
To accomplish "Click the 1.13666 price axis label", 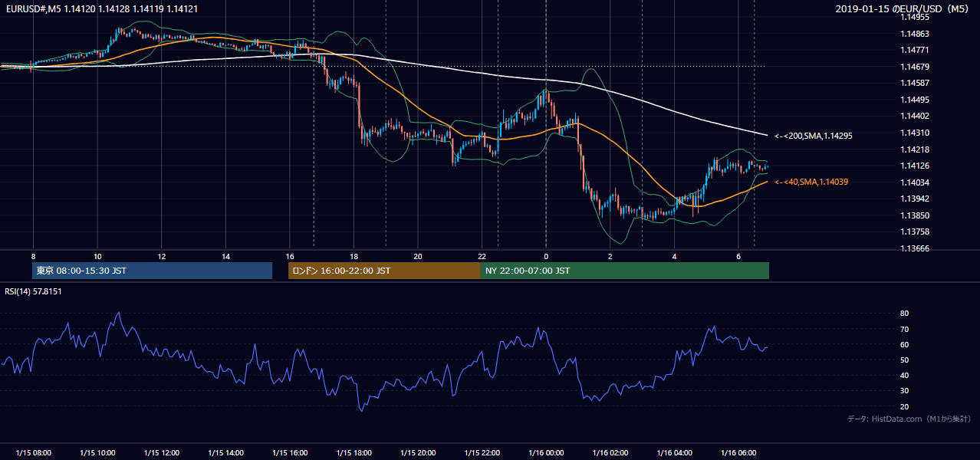I will point(914,248).
